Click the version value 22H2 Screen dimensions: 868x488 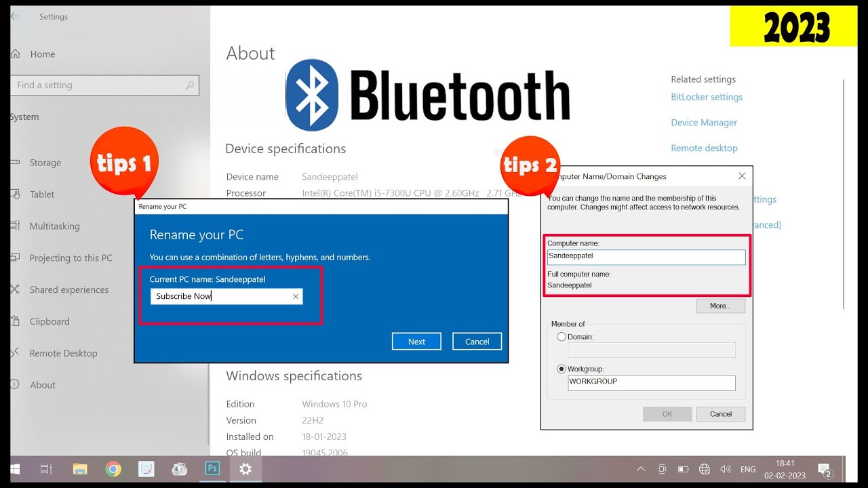click(x=313, y=420)
